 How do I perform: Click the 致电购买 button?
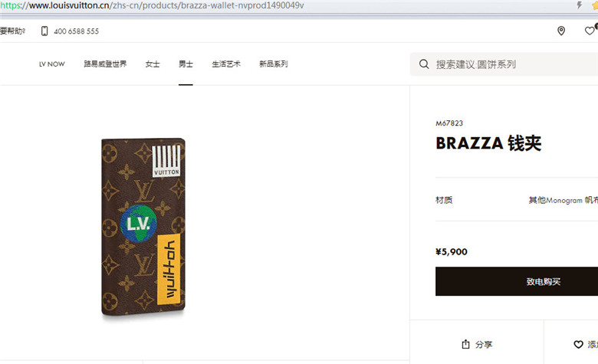pos(517,281)
